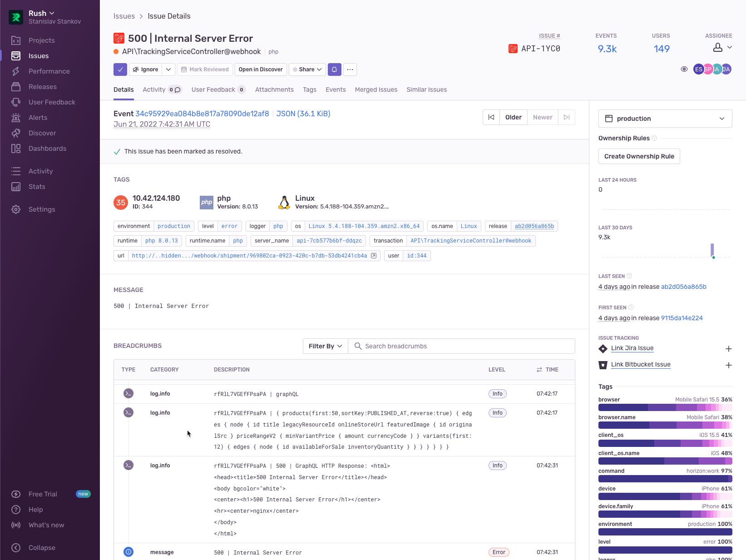Open the Filter By breadcrumbs dropdown

tap(325, 346)
